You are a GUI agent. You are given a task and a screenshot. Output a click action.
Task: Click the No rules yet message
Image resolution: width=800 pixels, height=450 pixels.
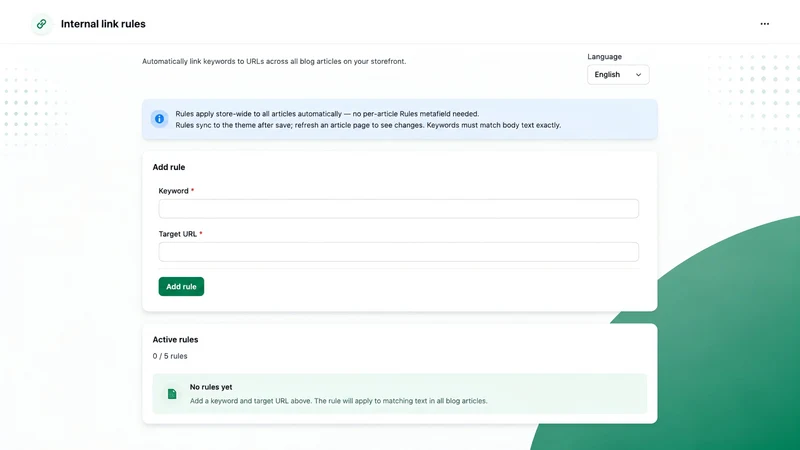[211, 387]
